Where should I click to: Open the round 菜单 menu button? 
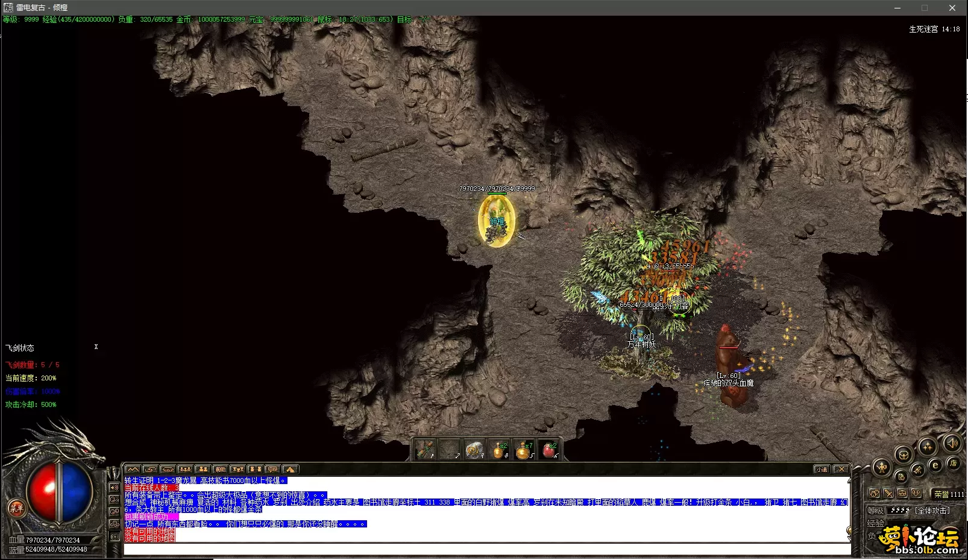pyautogui.click(x=16, y=508)
